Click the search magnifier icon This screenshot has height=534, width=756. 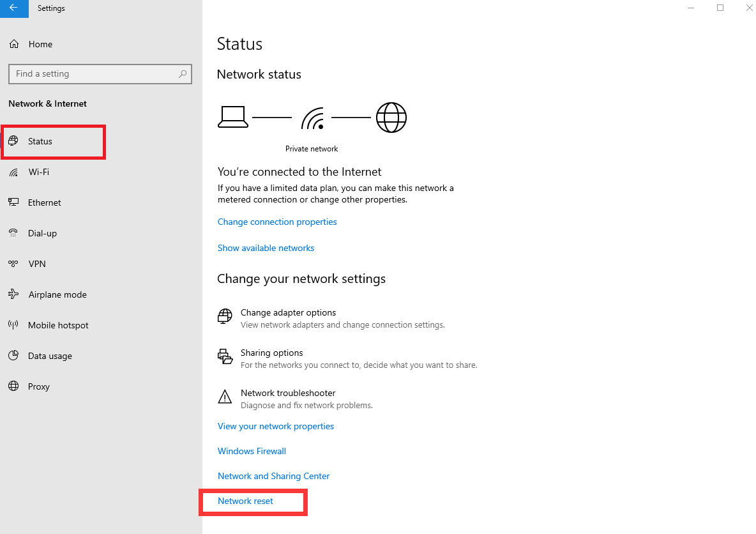point(183,74)
